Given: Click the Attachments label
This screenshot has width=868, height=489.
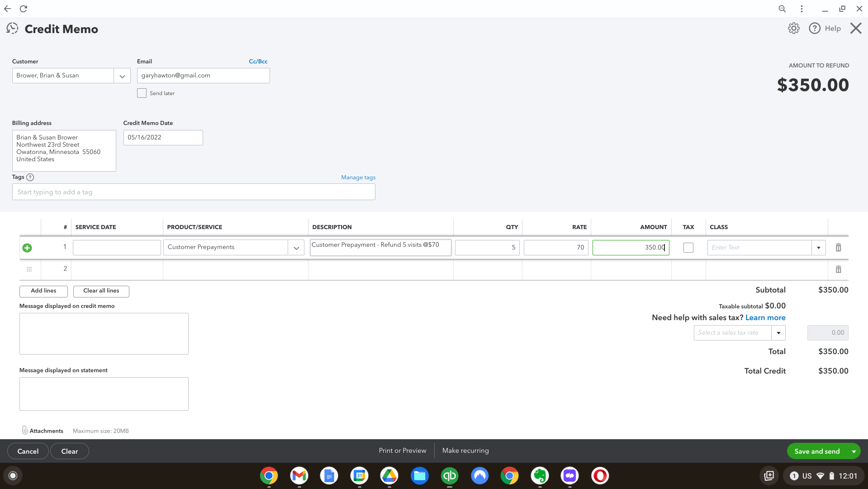Looking at the screenshot, I should (x=46, y=431).
